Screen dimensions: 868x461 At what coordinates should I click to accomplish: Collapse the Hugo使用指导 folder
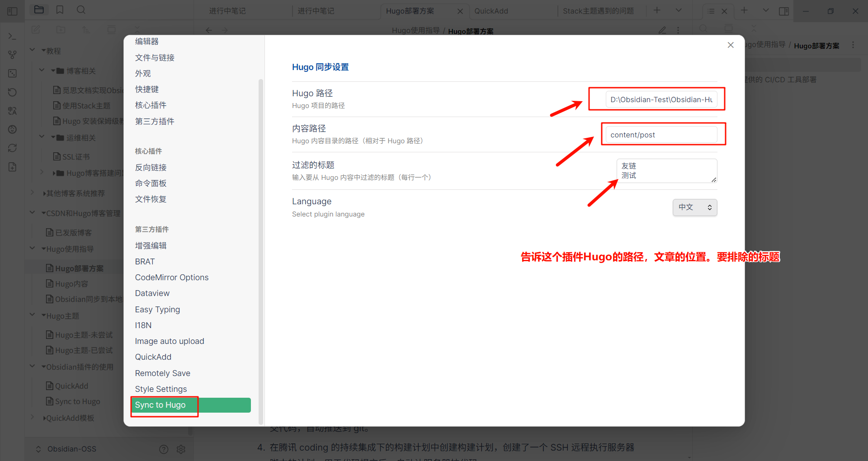[33, 249]
